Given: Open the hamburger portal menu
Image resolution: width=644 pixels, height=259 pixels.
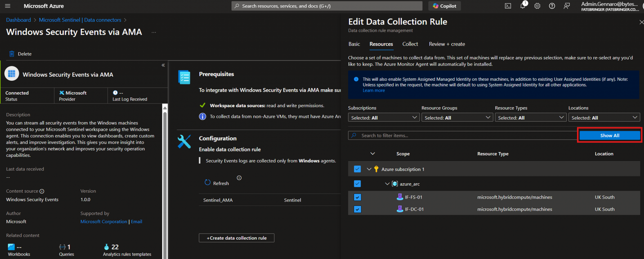Looking at the screenshot, I should [x=8, y=6].
